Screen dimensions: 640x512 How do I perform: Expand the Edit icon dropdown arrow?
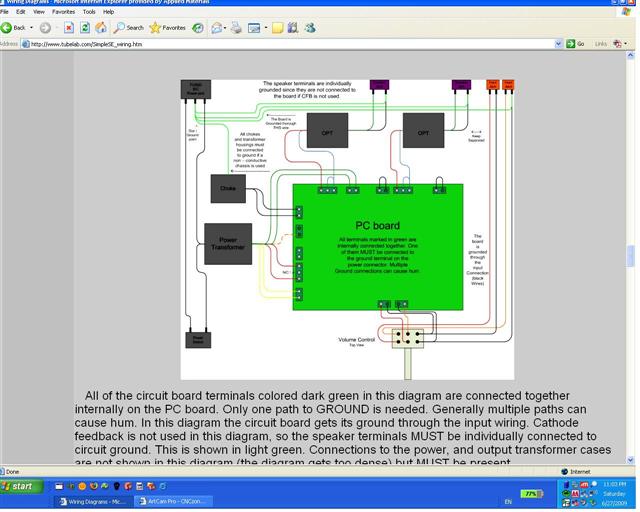click(x=266, y=28)
